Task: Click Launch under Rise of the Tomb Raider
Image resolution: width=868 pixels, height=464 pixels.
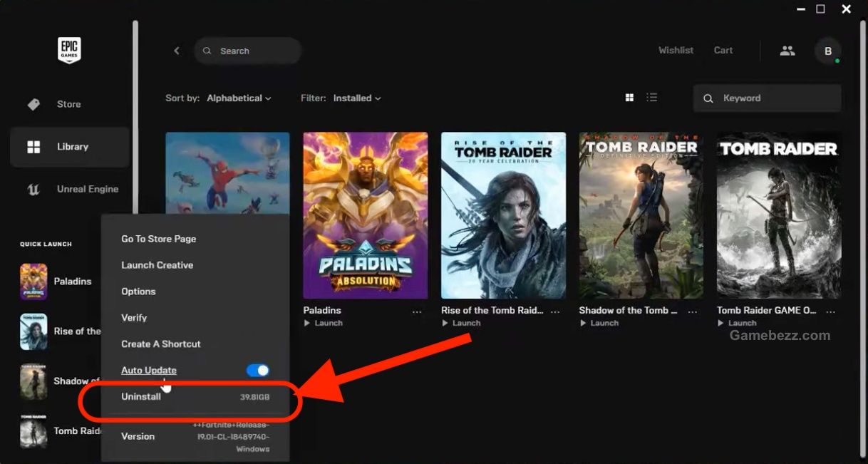Action: pyautogui.click(x=466, y=323)
